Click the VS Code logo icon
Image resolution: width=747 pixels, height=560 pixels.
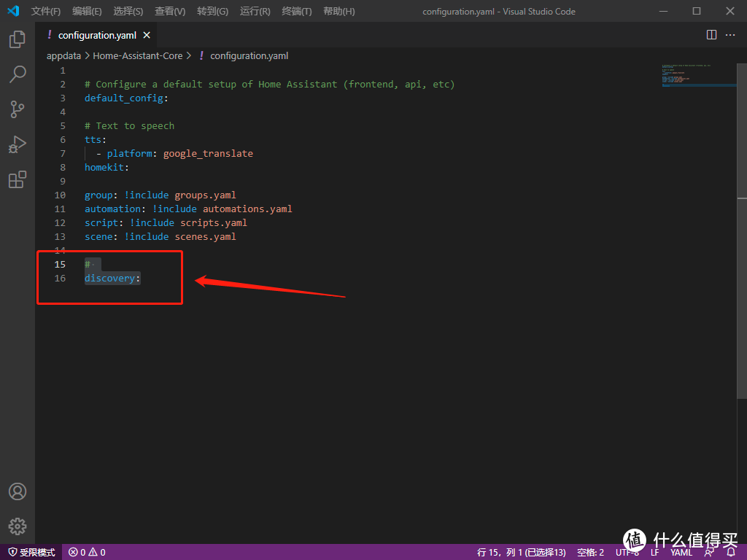tap(13, 10)
